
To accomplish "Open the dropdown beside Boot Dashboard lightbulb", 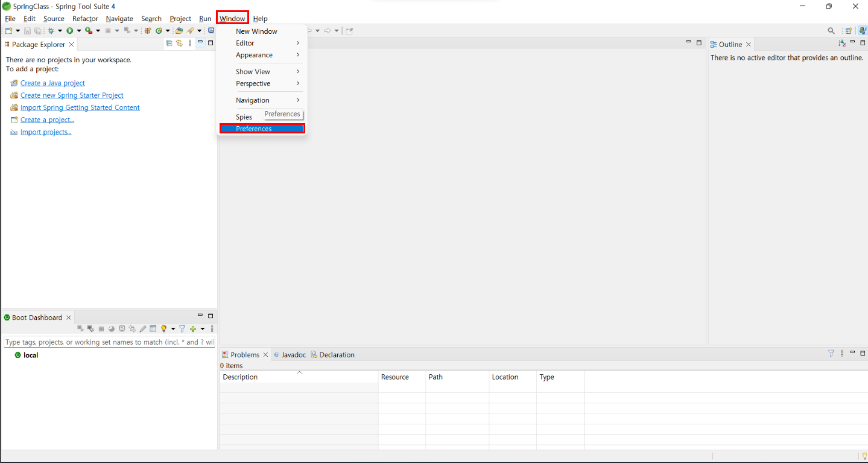I will pos(173,329).
